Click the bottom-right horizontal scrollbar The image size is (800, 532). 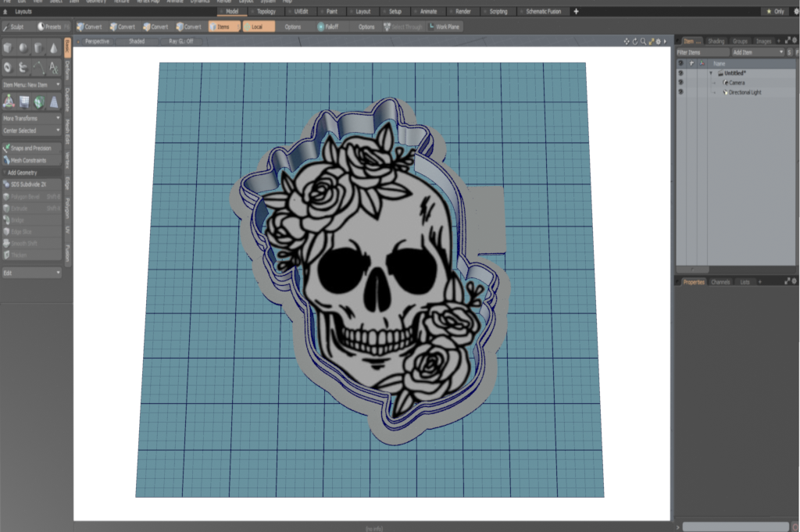(735, 527)
